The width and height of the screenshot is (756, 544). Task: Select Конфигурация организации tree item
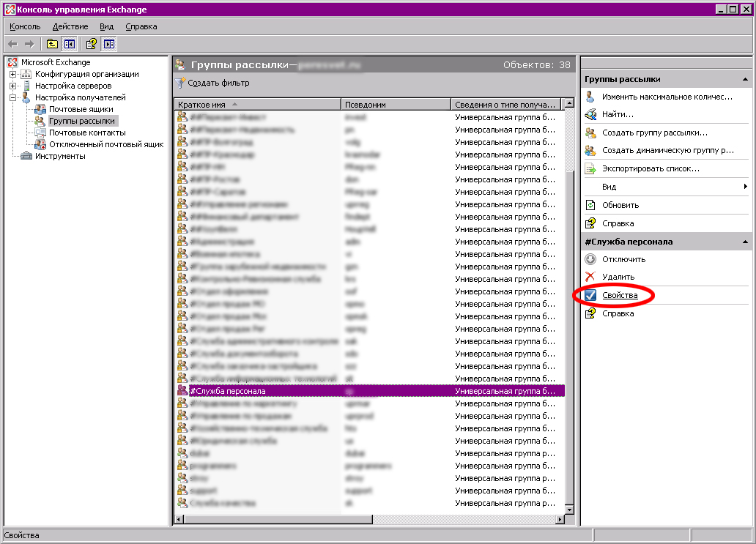pyautogui.click(x=86, y=74)
